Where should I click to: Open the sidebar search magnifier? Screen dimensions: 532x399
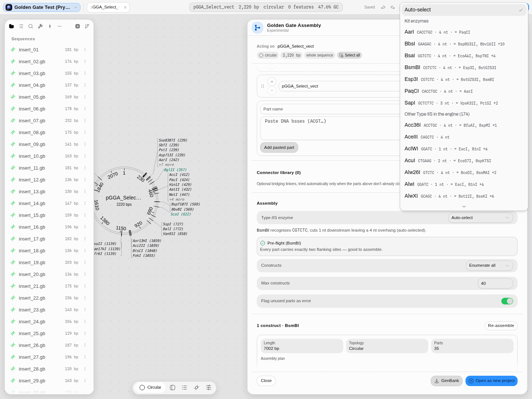point(31,26)
